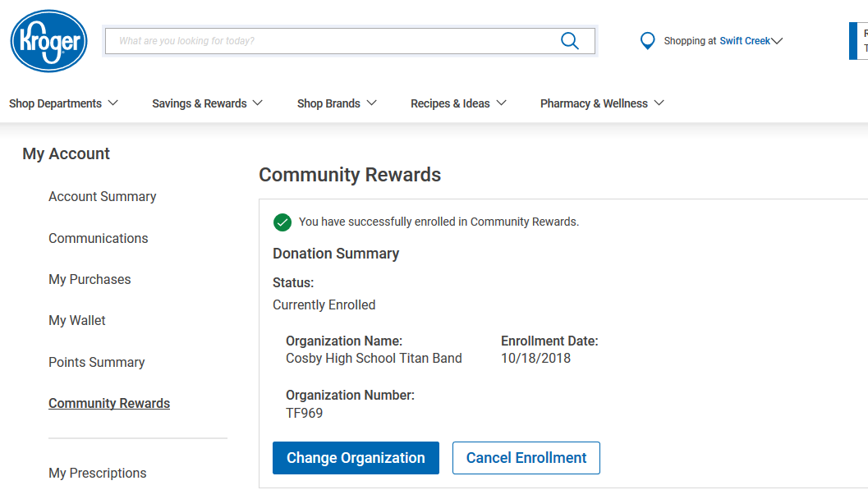
Task: Open My Purchases
Action: pyautogui.click(x=90, y=279)
